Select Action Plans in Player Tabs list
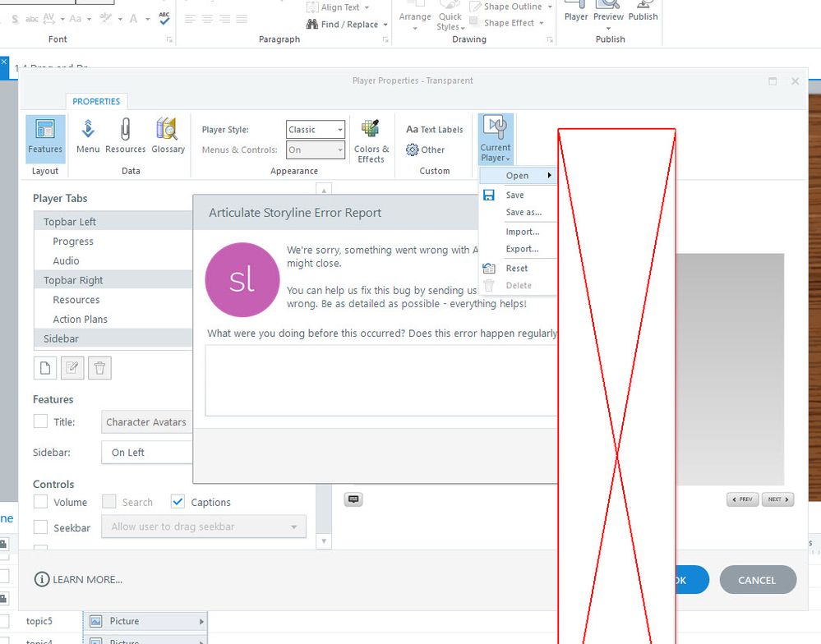The image size is (821, 644). (x=113, y=319)
